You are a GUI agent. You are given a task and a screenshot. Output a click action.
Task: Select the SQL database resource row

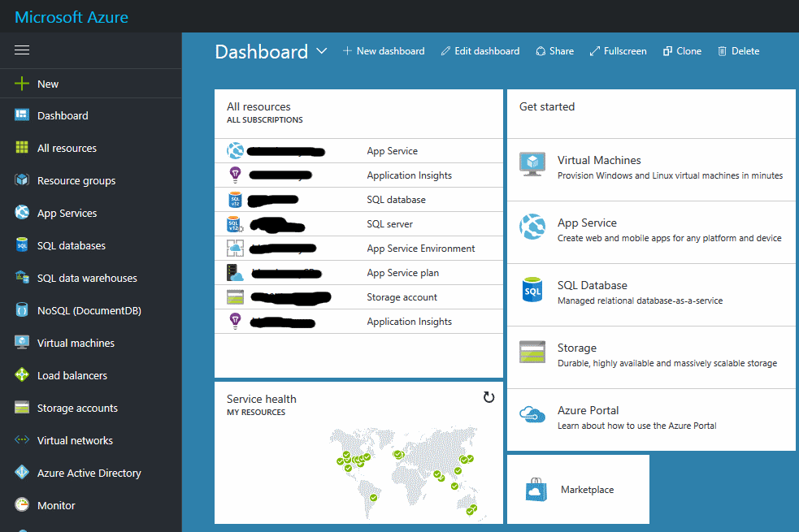click(x=358, y=200)
